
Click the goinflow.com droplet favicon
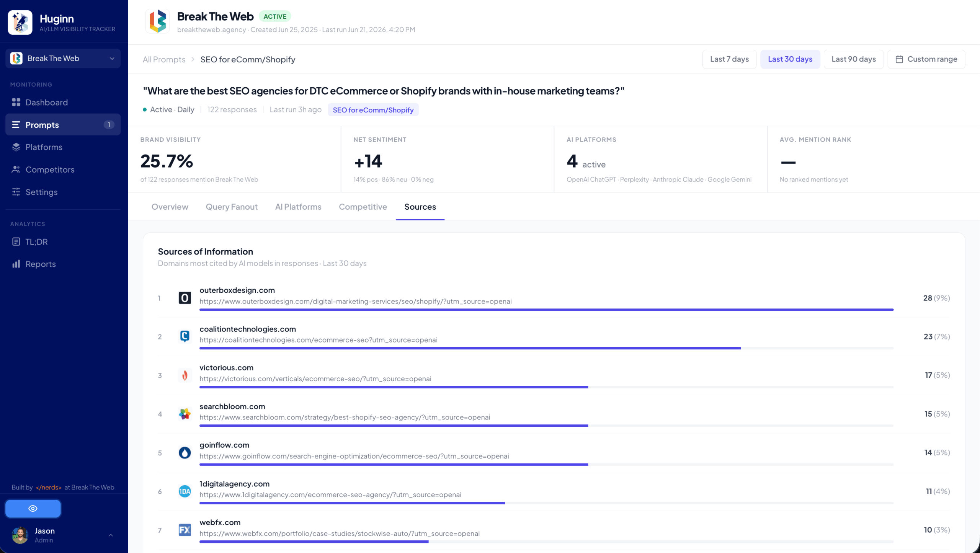pyautogui.click(x=185, y=453)
